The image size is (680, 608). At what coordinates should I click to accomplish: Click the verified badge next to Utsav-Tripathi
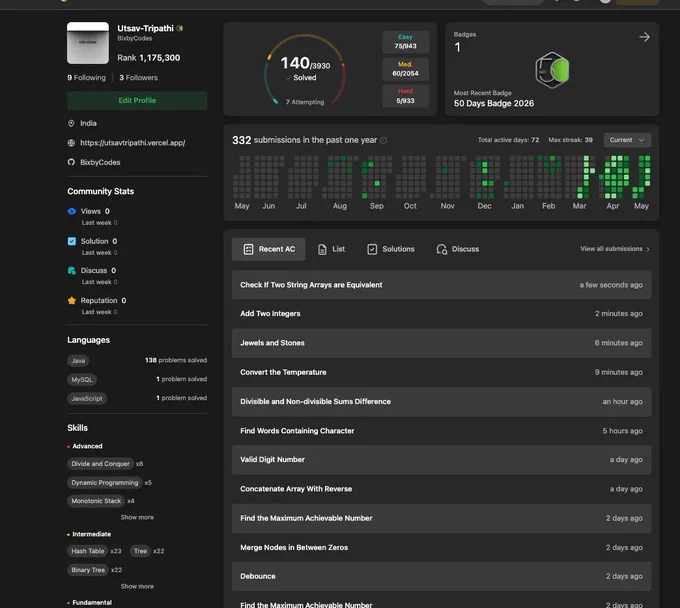pyautogui.click(x=180, y=28)
